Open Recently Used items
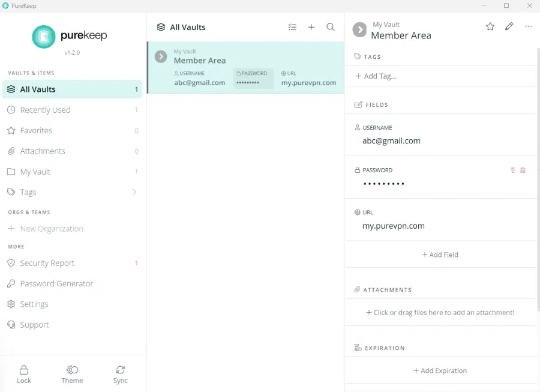540x392 pixels. point(72,110)
